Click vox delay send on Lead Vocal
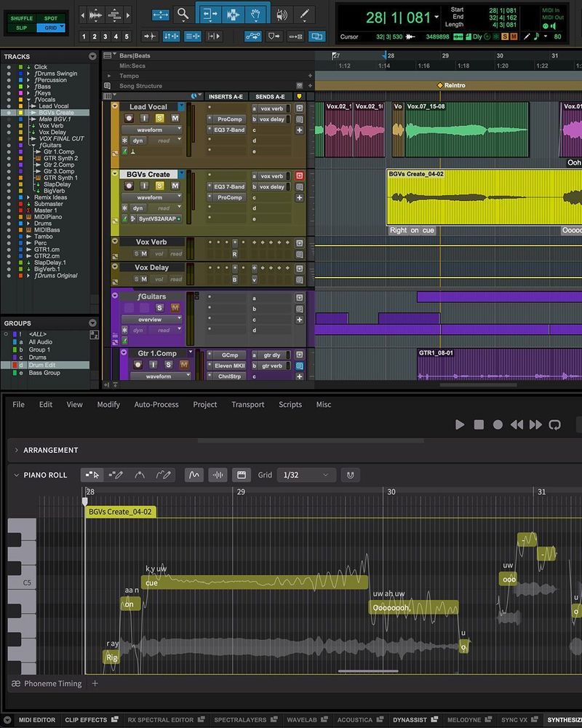The height and width of the screenshot is (728, 582). [x=271, y=119]
